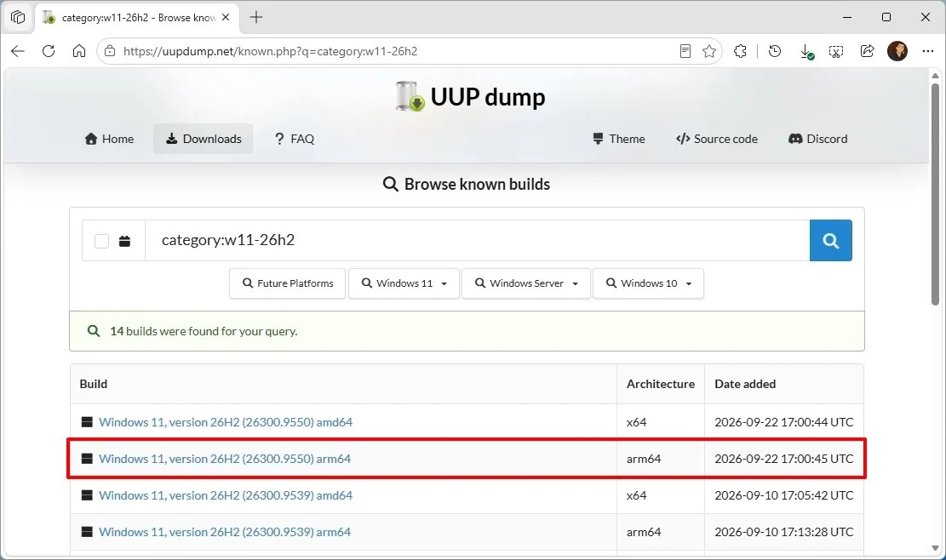
Task: Reload the page with the Refresh icon
Action: pyautogui.click(x=49, y=51)
